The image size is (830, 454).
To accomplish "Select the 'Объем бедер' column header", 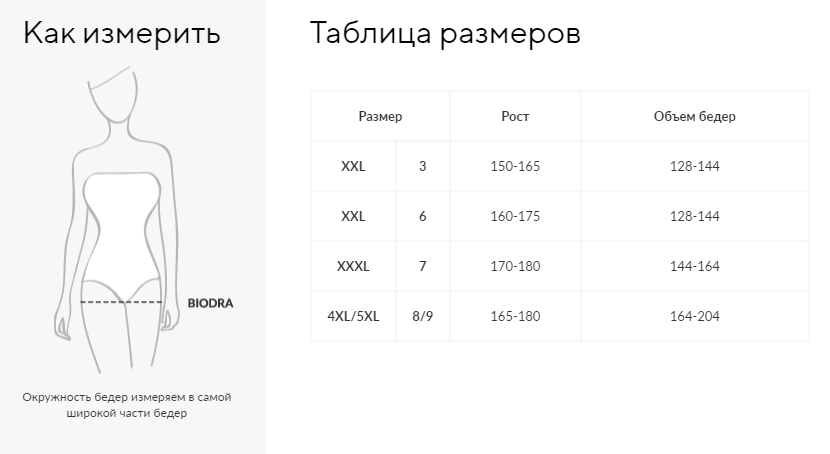I will pyautogui.click(x=694, y=116).
